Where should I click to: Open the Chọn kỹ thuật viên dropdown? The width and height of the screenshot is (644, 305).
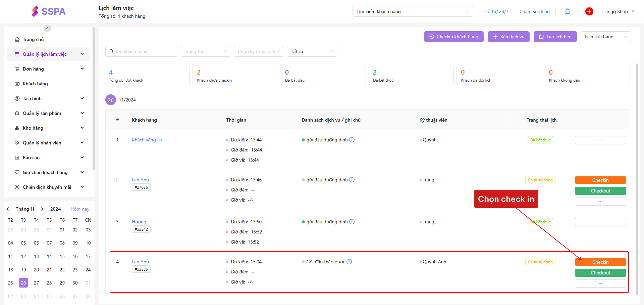pos(259,51)
